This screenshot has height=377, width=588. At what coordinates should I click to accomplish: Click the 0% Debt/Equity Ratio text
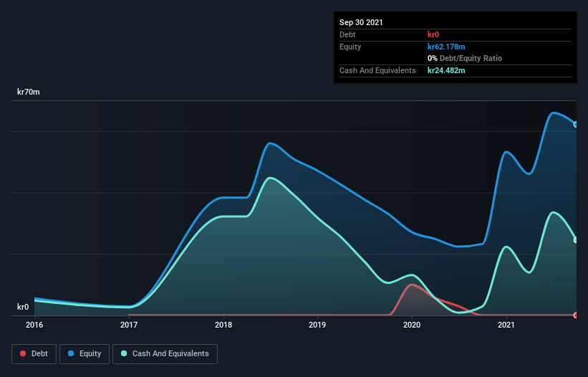(x=465, y=59)
